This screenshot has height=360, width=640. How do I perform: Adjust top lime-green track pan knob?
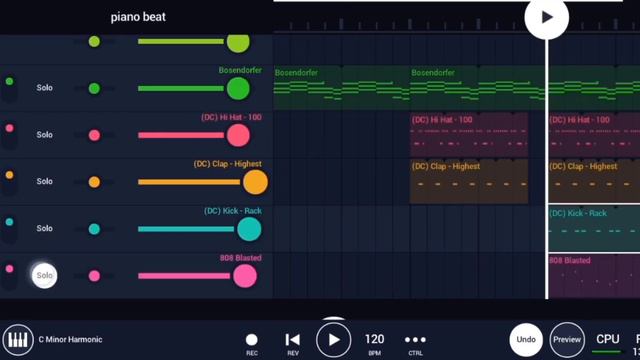click(94, 42)
